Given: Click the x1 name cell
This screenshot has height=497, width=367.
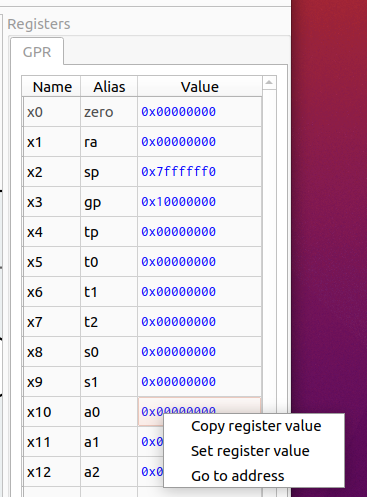Looking at the screenshot, I should [x=52, y=142].
